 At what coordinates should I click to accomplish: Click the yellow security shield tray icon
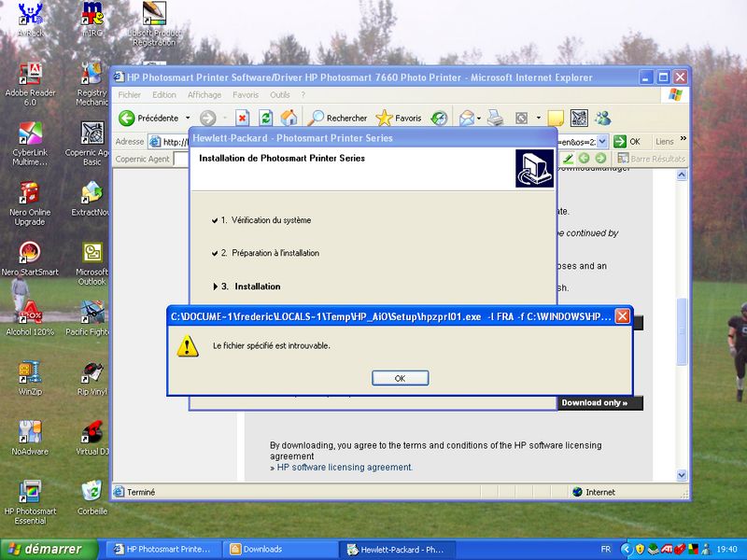[x=640, y=549]
